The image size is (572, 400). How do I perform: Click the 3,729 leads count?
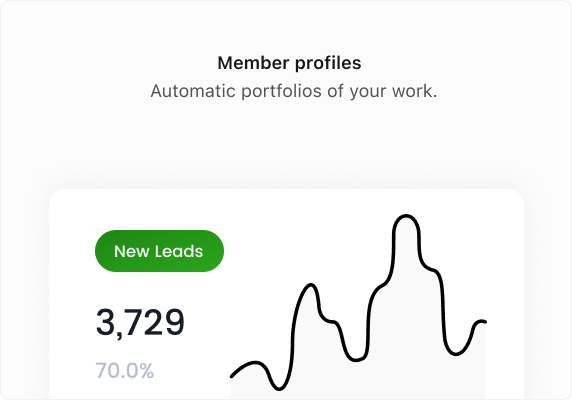pyautogui.click(x=140, y=322)
